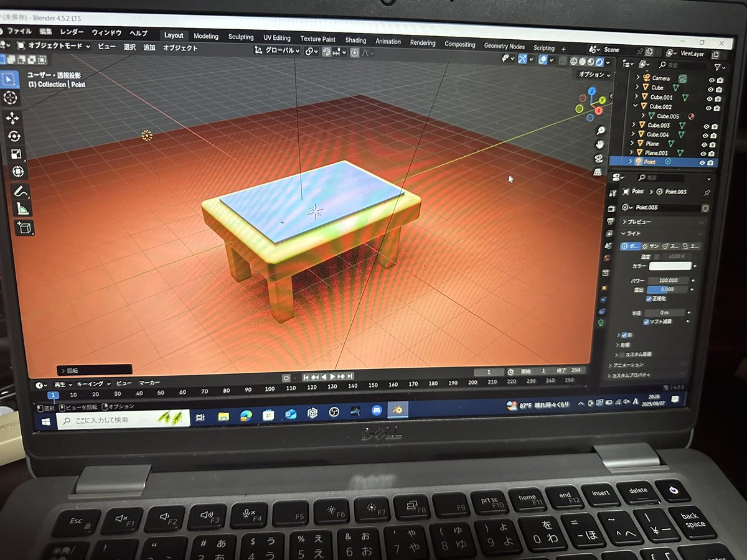This screenshot has height=560, width=747.
Task: Open the green Object Data light properties tab
Action: point(600,323)
